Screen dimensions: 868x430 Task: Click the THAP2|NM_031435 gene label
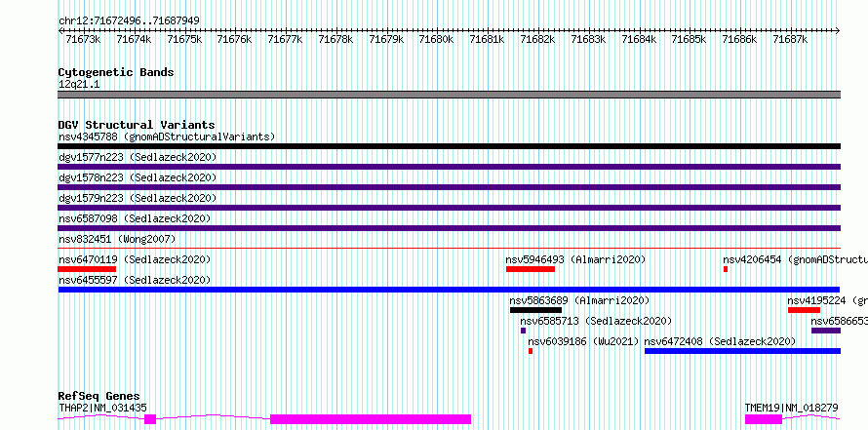coord(103,408)
